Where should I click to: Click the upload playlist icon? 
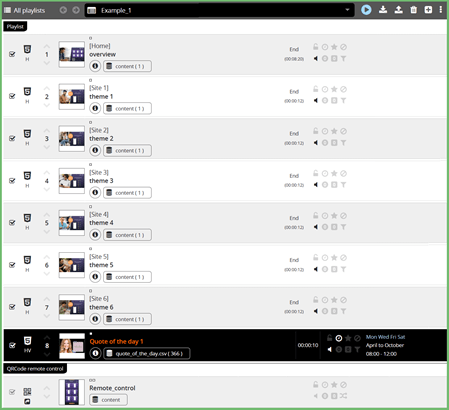(398, 10)
